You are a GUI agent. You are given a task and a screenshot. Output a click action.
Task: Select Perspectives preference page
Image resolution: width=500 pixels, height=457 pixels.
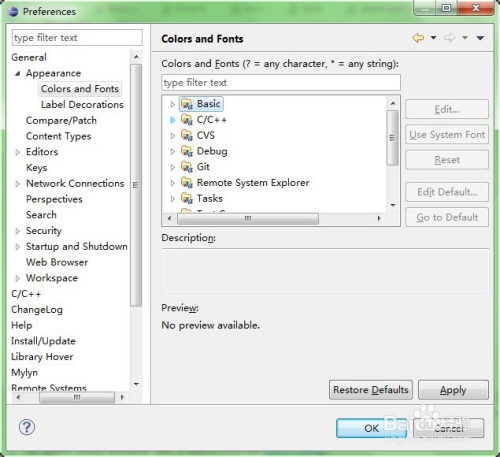(x=54, y=199)
